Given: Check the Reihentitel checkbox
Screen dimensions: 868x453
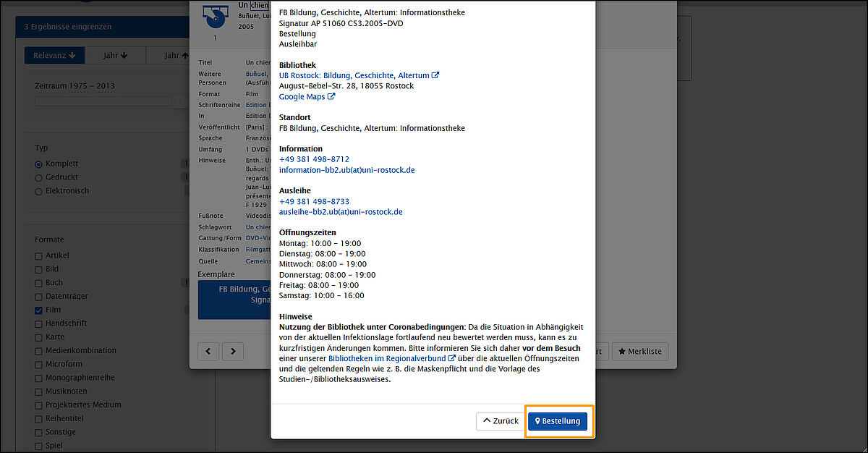Looking at the screenshot, I should point(39,418).
